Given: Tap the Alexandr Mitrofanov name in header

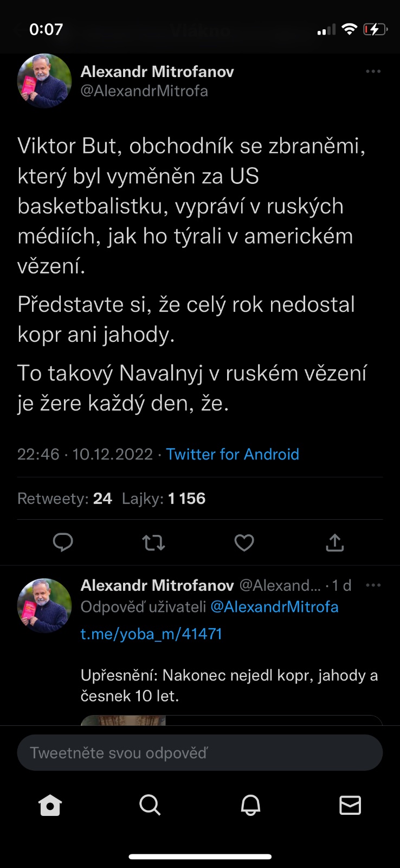Looking at the screenshot, I should click(157, 72).
